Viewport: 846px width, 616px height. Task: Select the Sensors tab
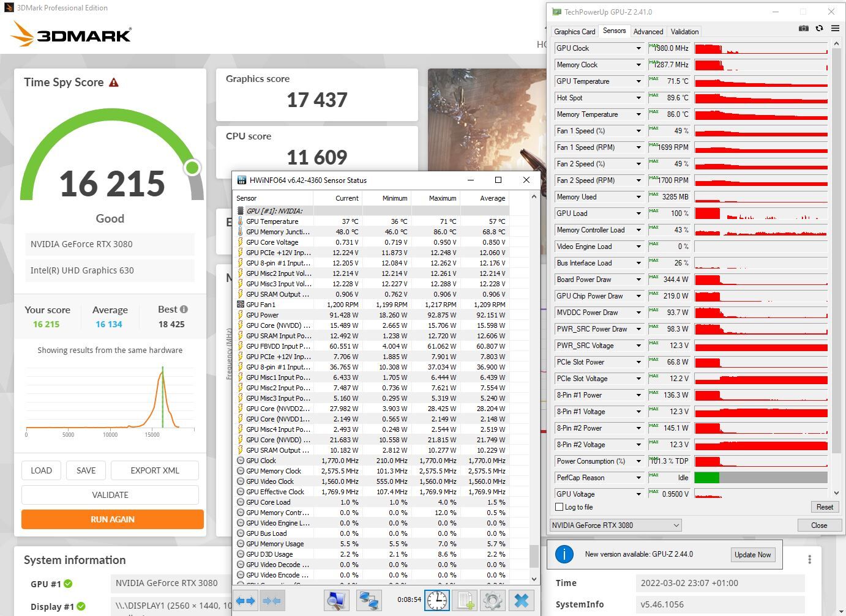coord(614,31)
